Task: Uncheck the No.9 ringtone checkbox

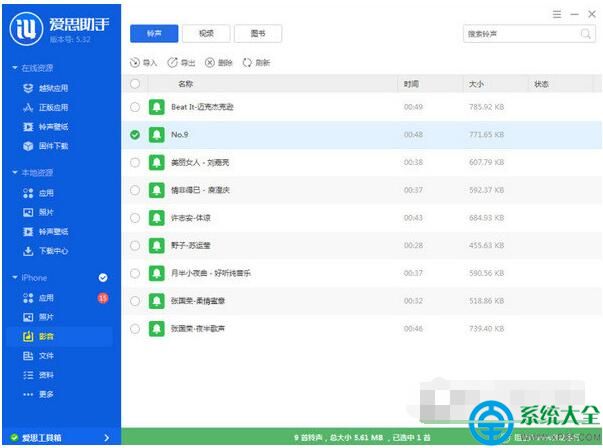Action: [135, 135]
